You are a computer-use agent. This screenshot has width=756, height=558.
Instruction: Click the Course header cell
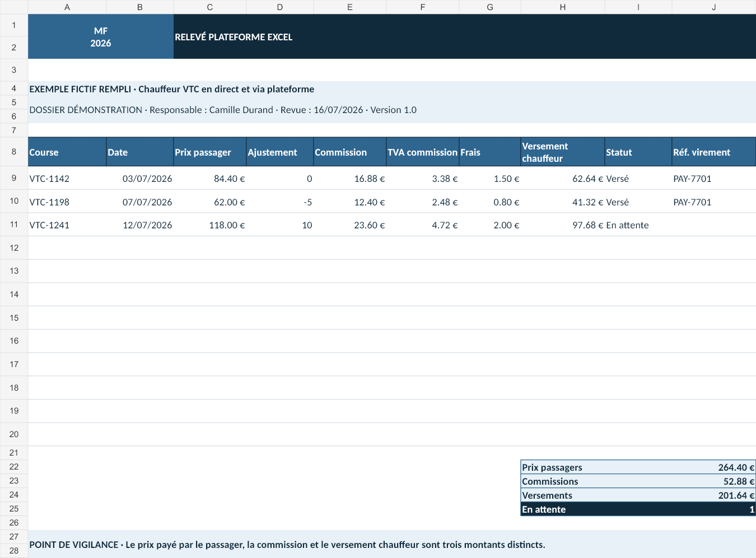coord(67,152)
